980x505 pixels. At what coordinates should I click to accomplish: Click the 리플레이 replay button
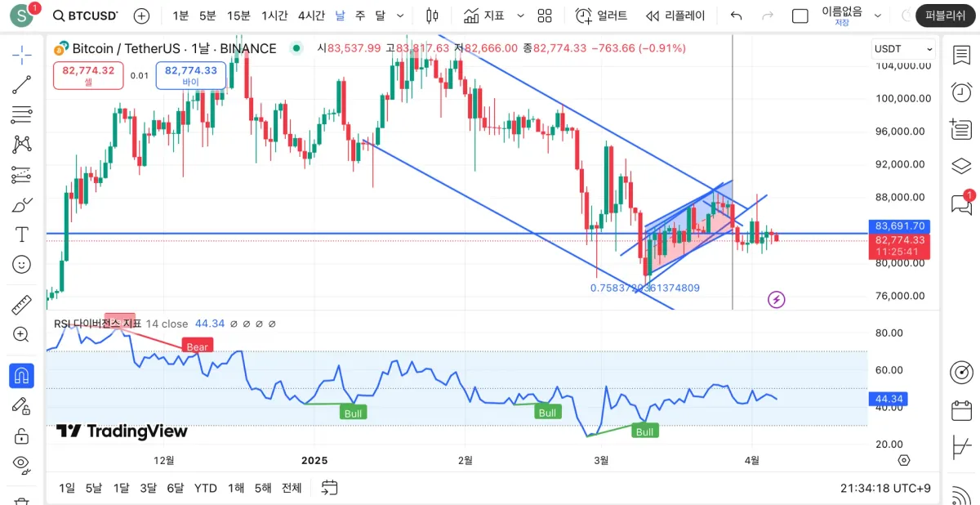[x=675, y=16]
